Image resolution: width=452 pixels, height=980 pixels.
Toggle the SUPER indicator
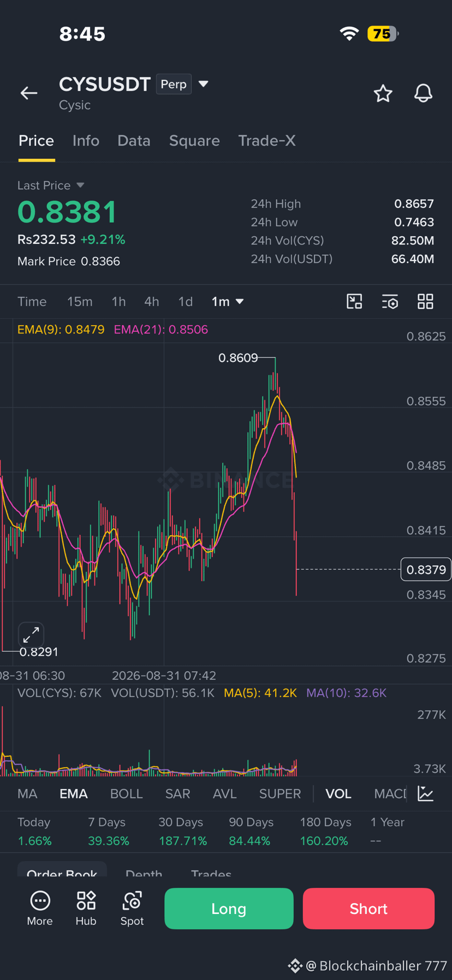pos(279,794)
